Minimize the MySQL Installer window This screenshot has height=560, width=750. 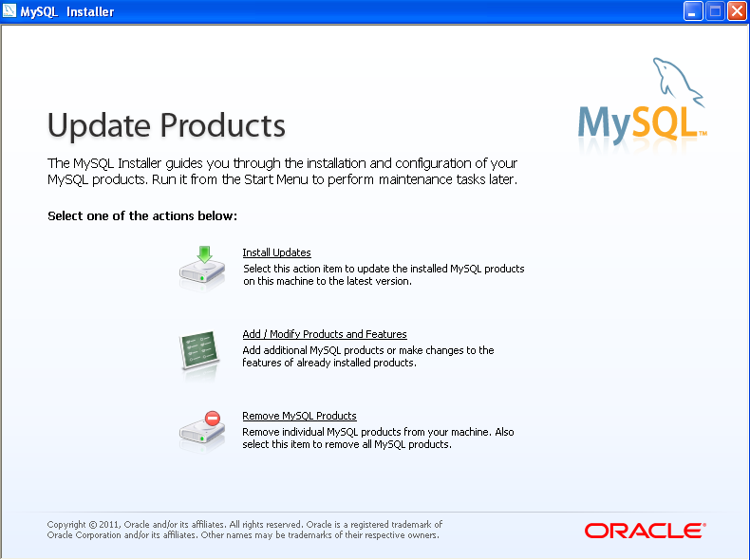[692, 11]
